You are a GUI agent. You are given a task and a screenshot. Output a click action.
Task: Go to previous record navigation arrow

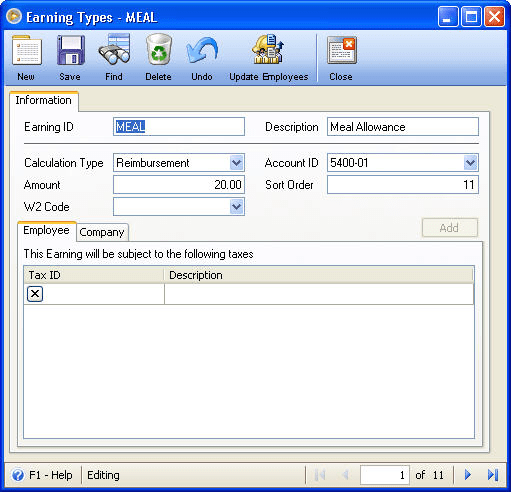[x=346, y=475]
